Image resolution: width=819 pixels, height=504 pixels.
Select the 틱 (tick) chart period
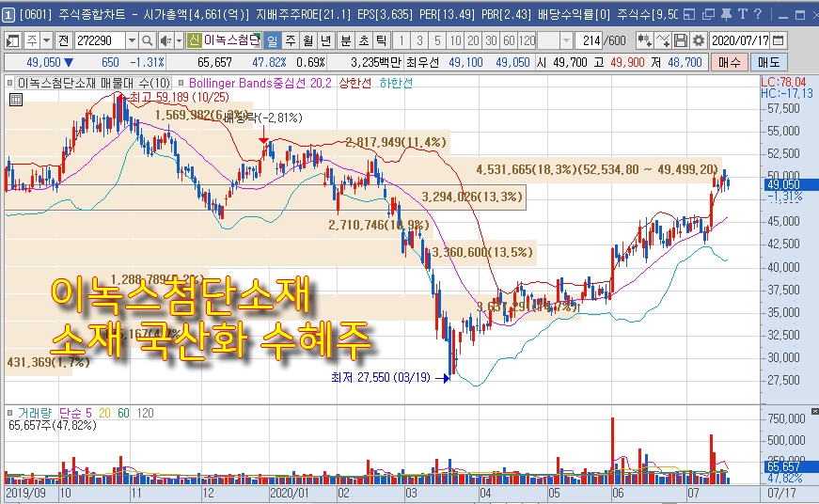pos(382,40)
